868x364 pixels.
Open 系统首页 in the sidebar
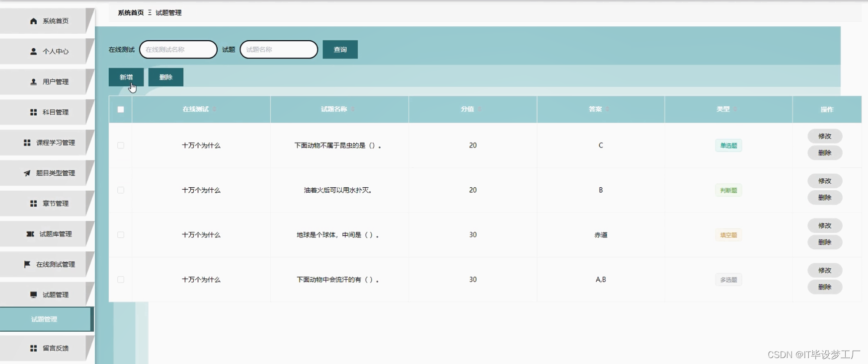[46, 21]
